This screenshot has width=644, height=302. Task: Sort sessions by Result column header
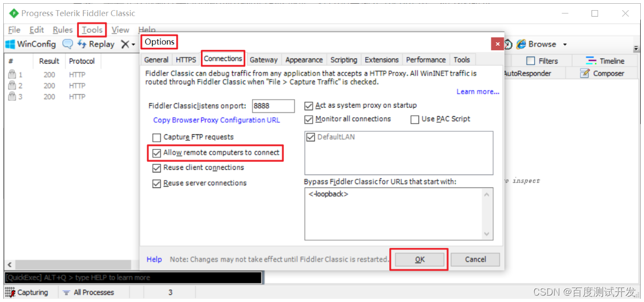(49, 61)
